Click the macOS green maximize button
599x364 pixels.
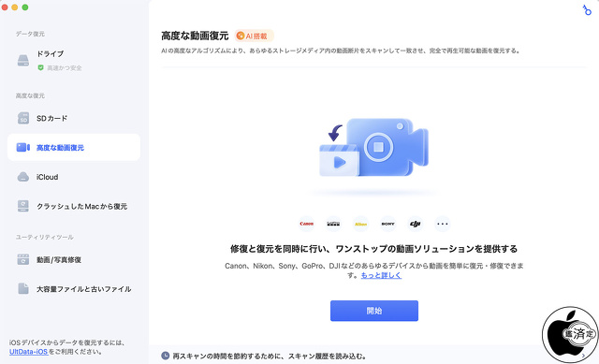coord(25,7)
